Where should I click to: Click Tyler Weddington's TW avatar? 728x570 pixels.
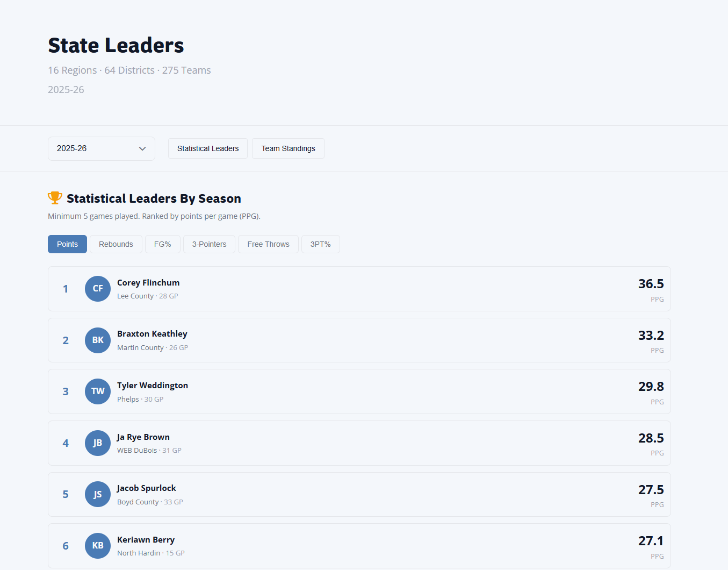(x=98, y=391)
